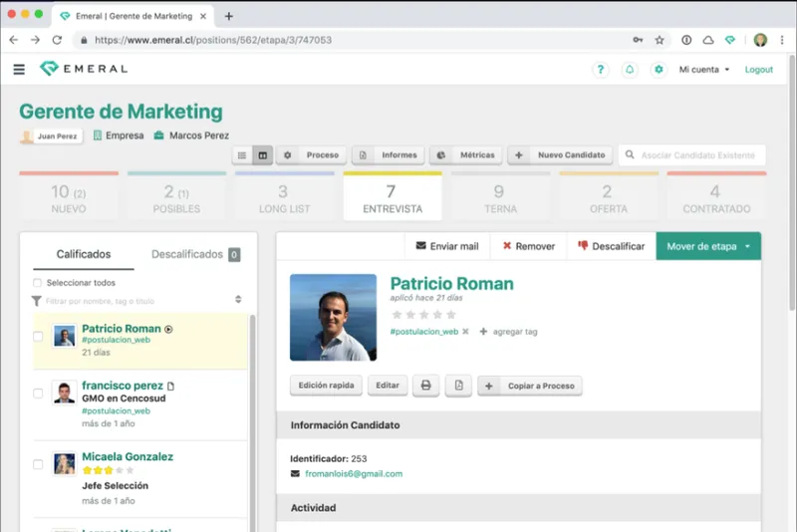Open the hamburger menu
This screenshot has width=797, height=532.
19,69
